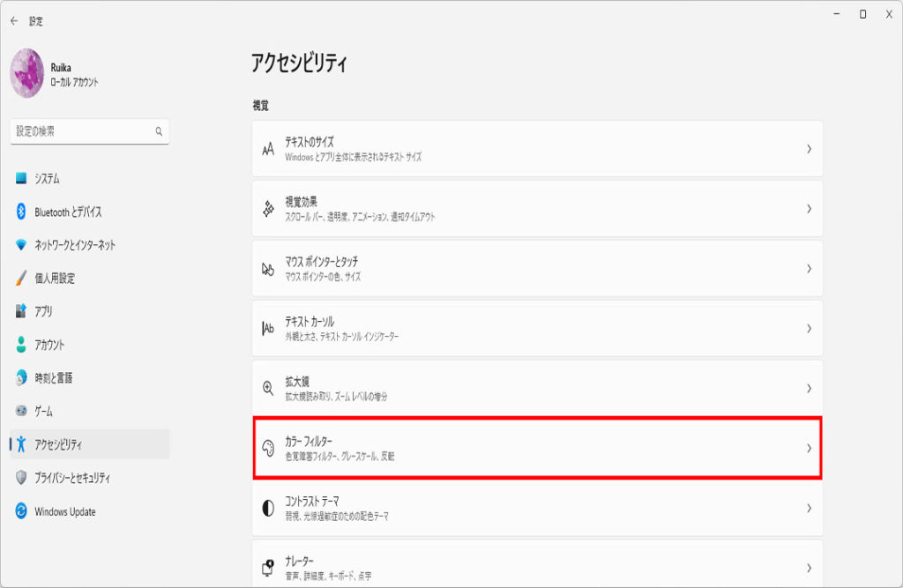Expand テキストのサイズ with its chevron
Image resolution: width=903 pixels, height=588 pixels.
808,149
